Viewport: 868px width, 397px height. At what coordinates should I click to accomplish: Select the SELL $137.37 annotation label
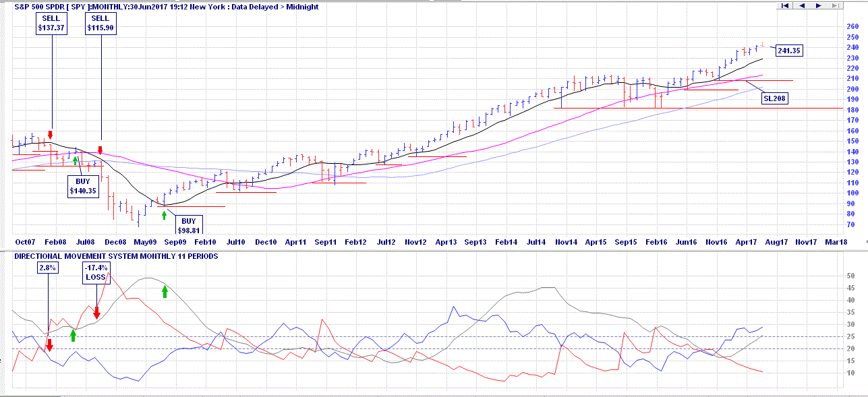[52, 22]
